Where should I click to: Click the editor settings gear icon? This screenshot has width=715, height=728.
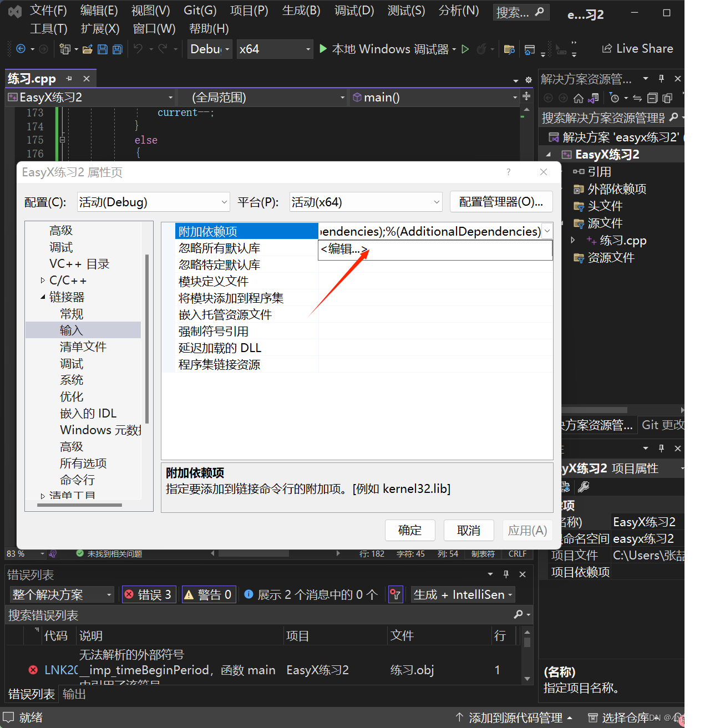(529, 80)
